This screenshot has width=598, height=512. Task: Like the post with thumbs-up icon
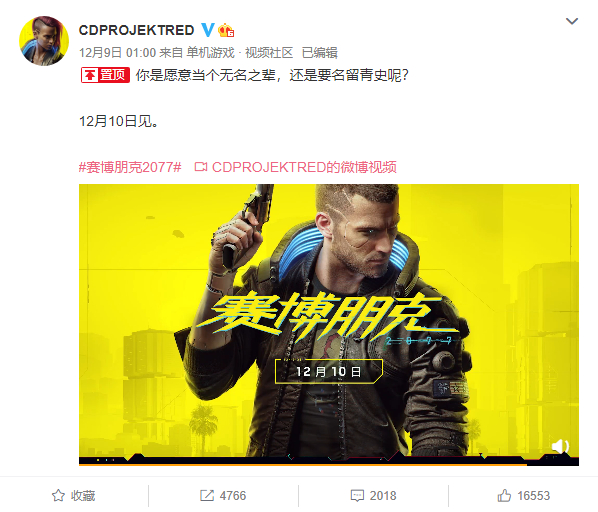point(504,495)
